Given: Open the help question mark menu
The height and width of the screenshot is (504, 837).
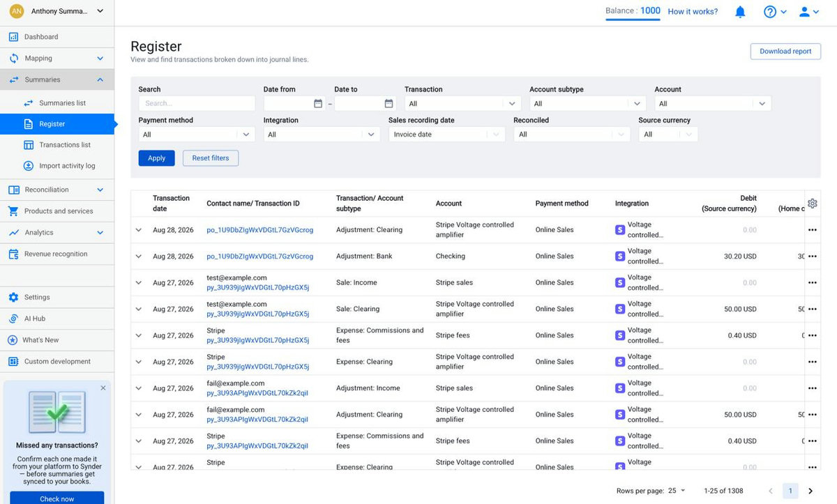Looking at the screenshot, I should tap(770, 12).
